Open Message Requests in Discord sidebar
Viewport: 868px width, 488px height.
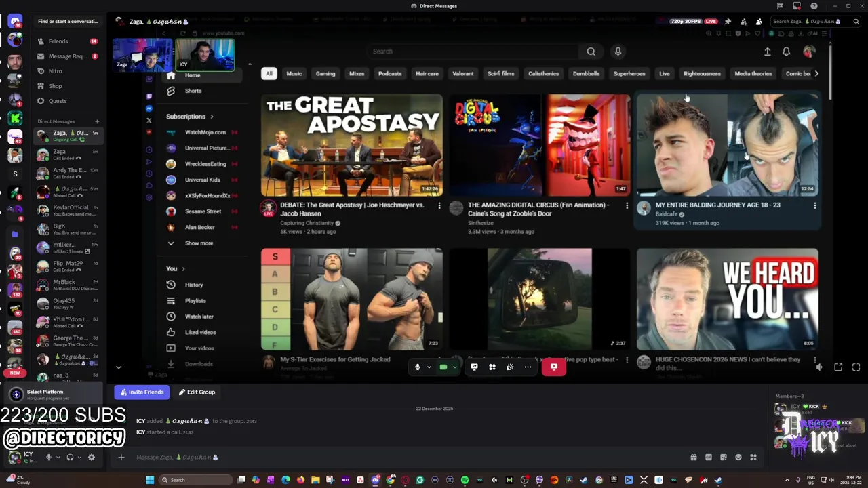click(66, 56)
